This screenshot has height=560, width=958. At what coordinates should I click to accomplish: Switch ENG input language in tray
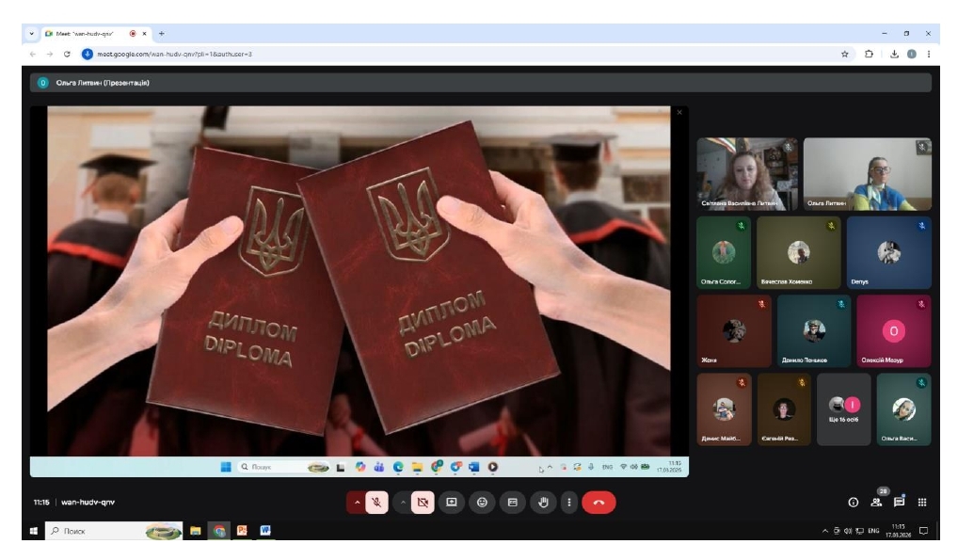coord(873,531)
